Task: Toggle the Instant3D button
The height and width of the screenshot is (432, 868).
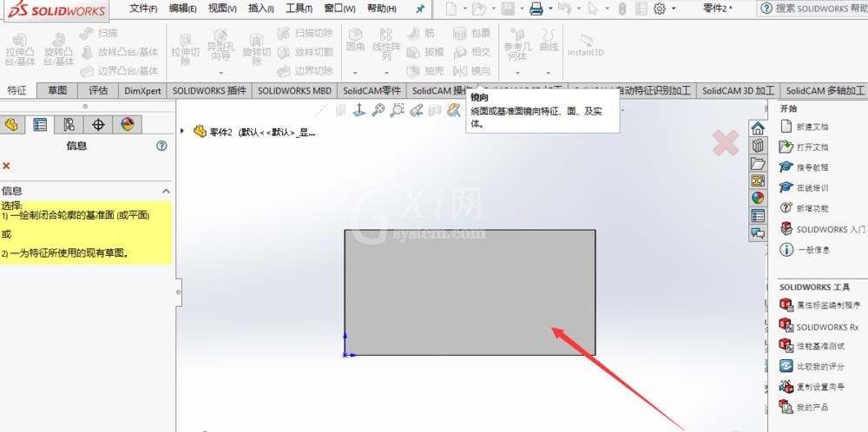Action: tap(586, 44)
